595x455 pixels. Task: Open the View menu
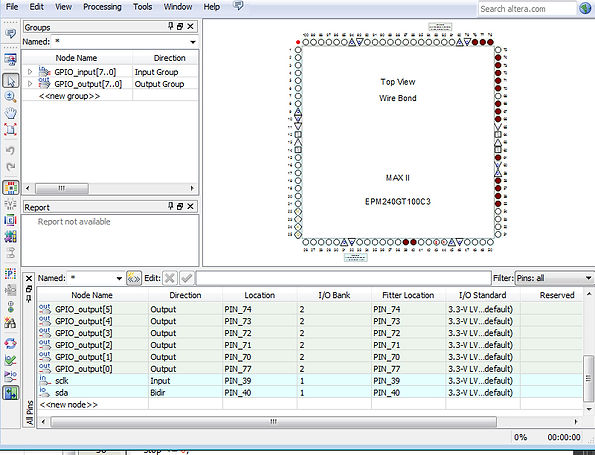click(63, 7)
